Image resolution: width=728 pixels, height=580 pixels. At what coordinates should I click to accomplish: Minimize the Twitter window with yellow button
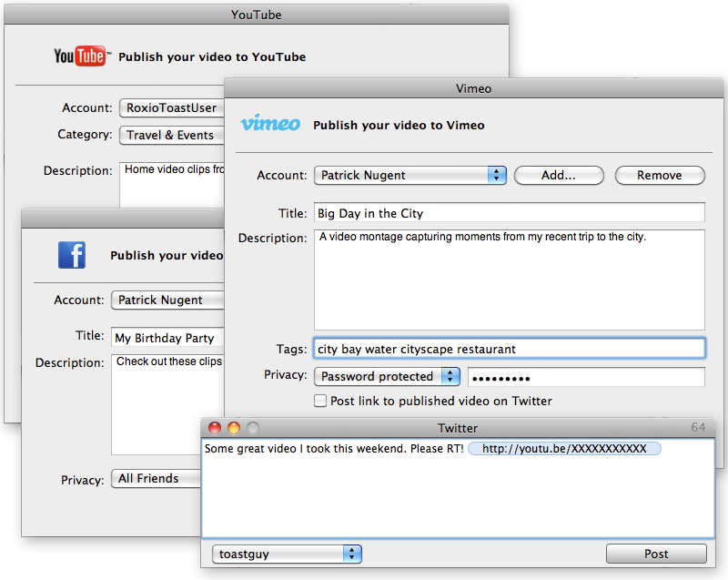point(234,428)
